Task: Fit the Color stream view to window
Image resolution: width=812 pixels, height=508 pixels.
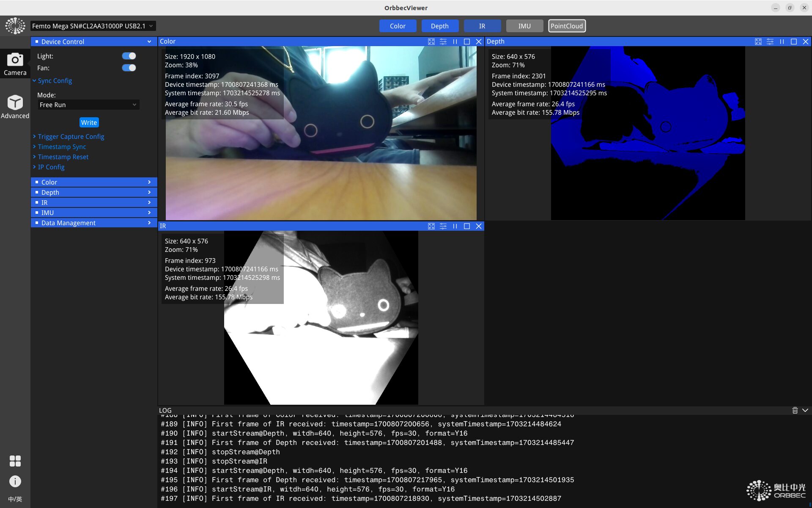Action: pyautogui.click(x=431, y=41)
